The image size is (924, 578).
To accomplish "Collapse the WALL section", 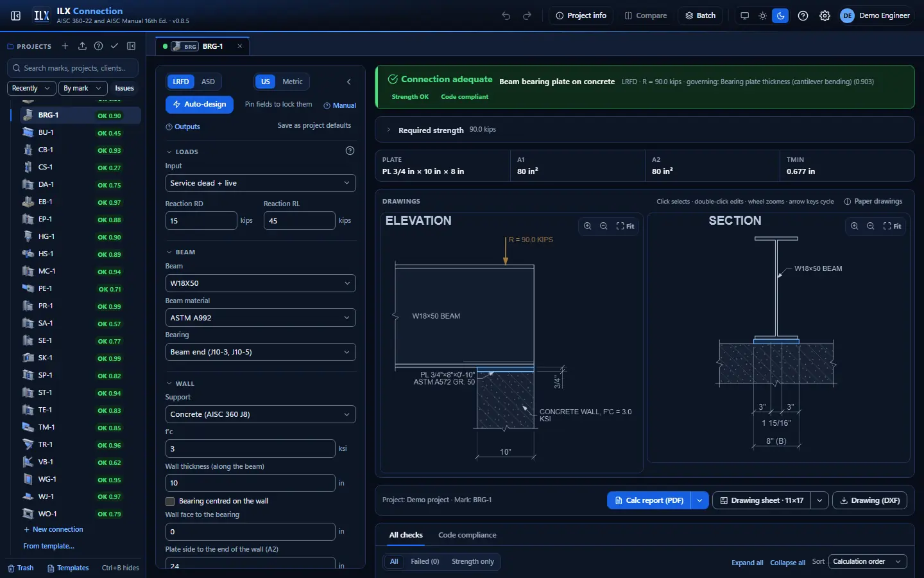I will tap(180, 384).
